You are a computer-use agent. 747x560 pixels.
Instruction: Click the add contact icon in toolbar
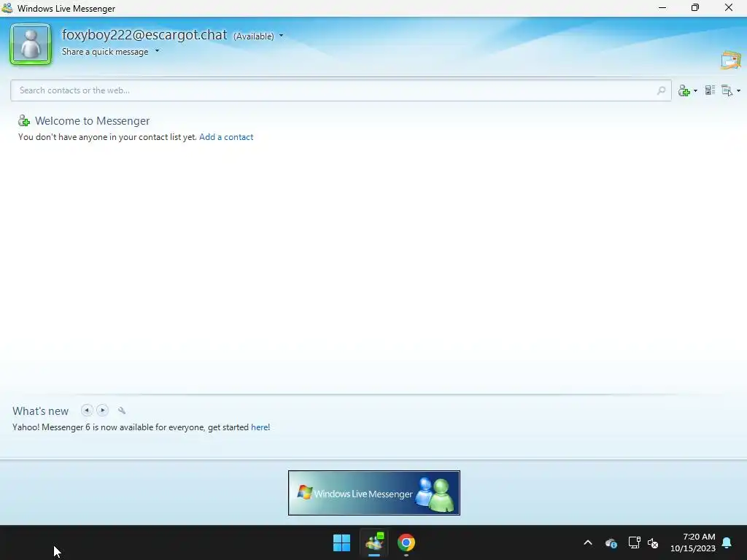(x=684, y=90)
